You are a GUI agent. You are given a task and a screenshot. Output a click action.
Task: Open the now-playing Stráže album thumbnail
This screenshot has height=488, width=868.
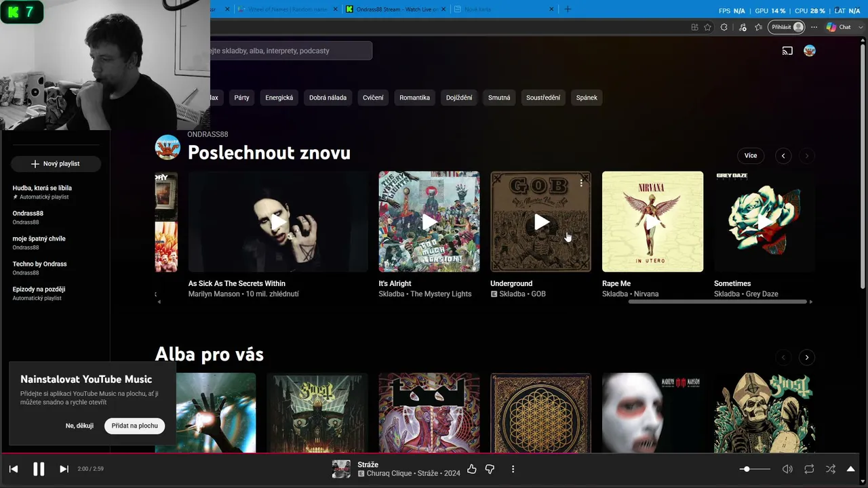point(341,469)
